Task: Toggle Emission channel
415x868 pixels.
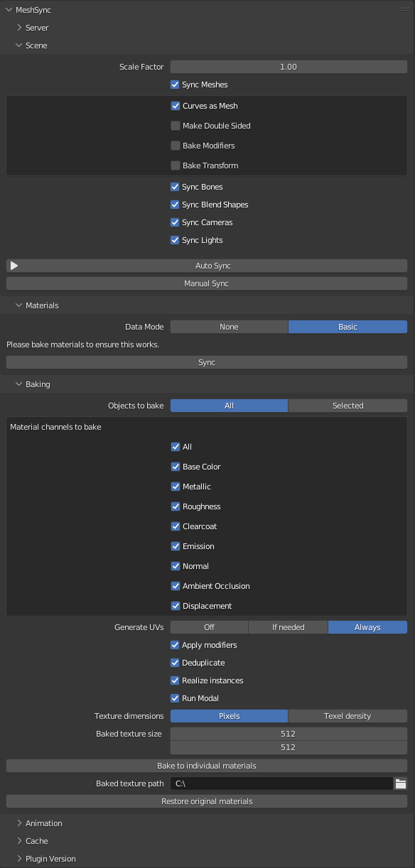Action: (x=176, y=546)
